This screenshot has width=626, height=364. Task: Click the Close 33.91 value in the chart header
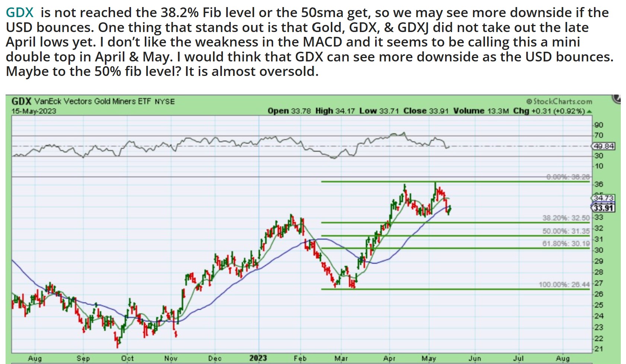pos(426,111)
